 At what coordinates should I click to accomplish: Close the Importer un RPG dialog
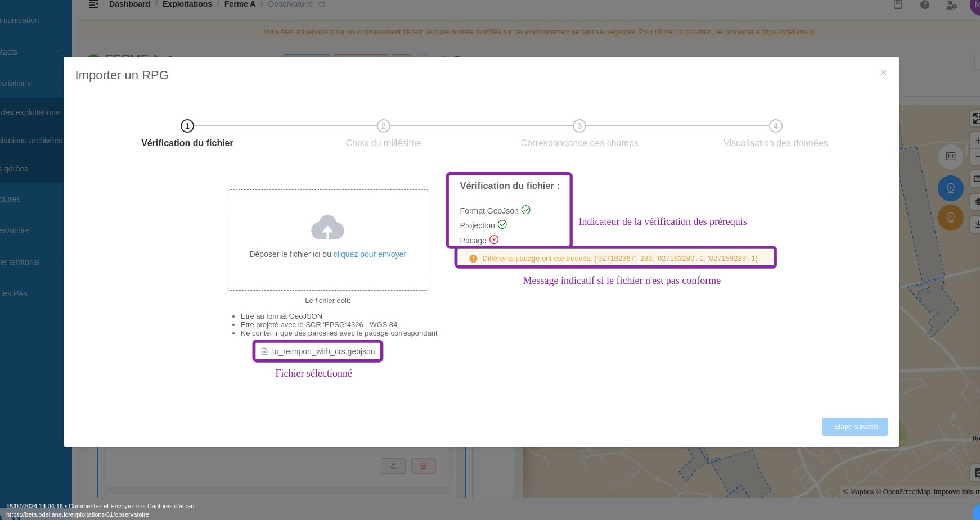[883, 73]
